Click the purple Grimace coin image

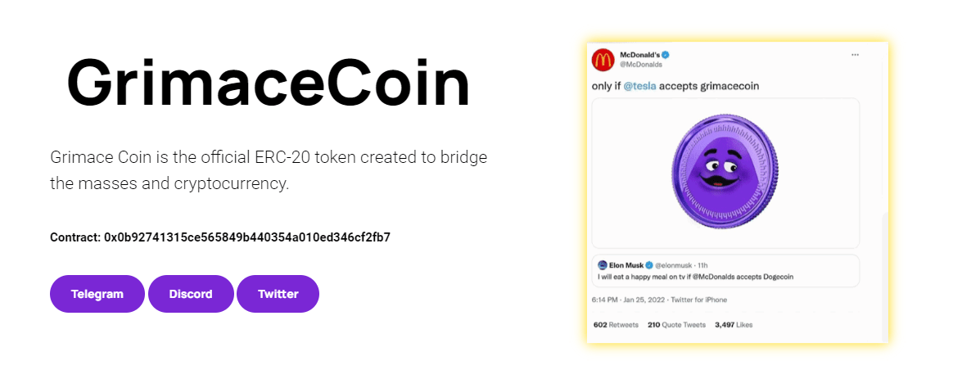pyautogui.click(x=725, y=172)
